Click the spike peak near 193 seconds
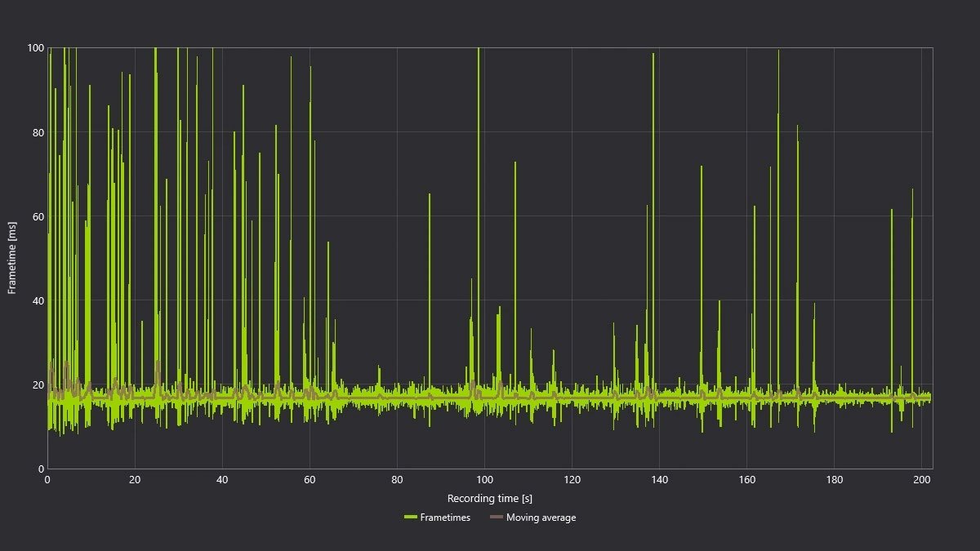980x551 pixels. click(x=892, y=211)
